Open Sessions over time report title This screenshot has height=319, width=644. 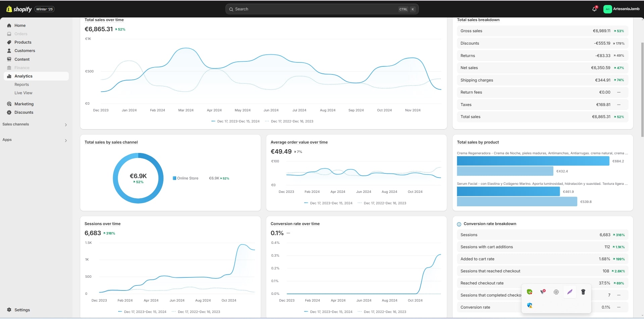pyautogui.click(x=102, y=224)
